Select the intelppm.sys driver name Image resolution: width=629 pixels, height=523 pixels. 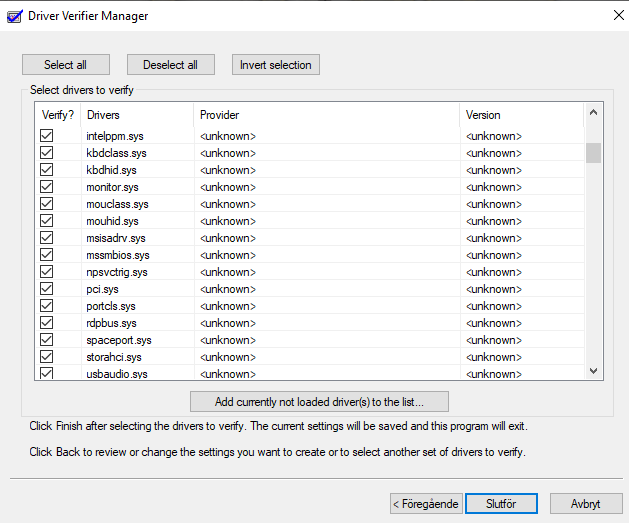pyautogui.click(x=115, y=136)
